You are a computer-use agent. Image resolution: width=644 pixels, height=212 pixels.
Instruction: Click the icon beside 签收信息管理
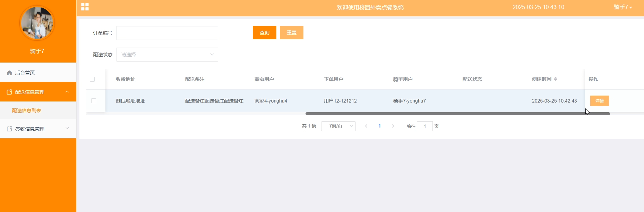pos(9,129)
